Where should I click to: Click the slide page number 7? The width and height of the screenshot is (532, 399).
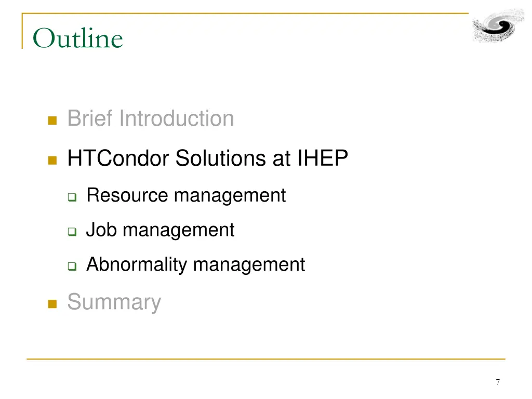point(498,382)
